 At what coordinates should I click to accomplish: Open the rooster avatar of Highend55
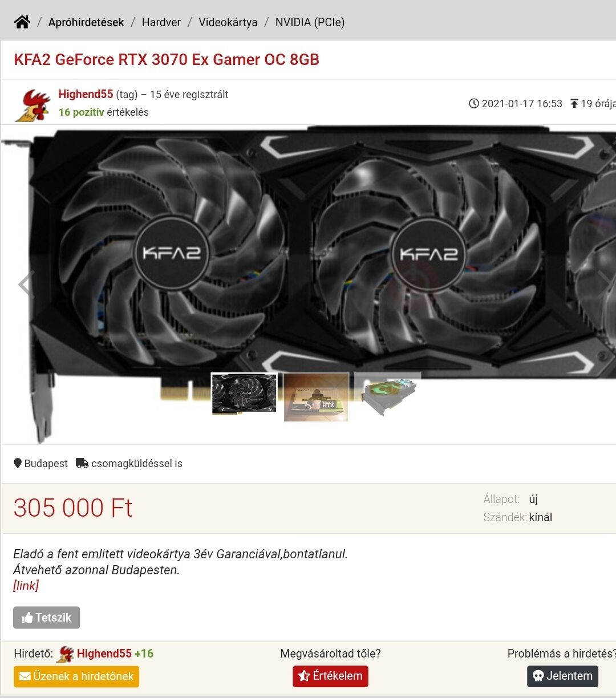33,104
